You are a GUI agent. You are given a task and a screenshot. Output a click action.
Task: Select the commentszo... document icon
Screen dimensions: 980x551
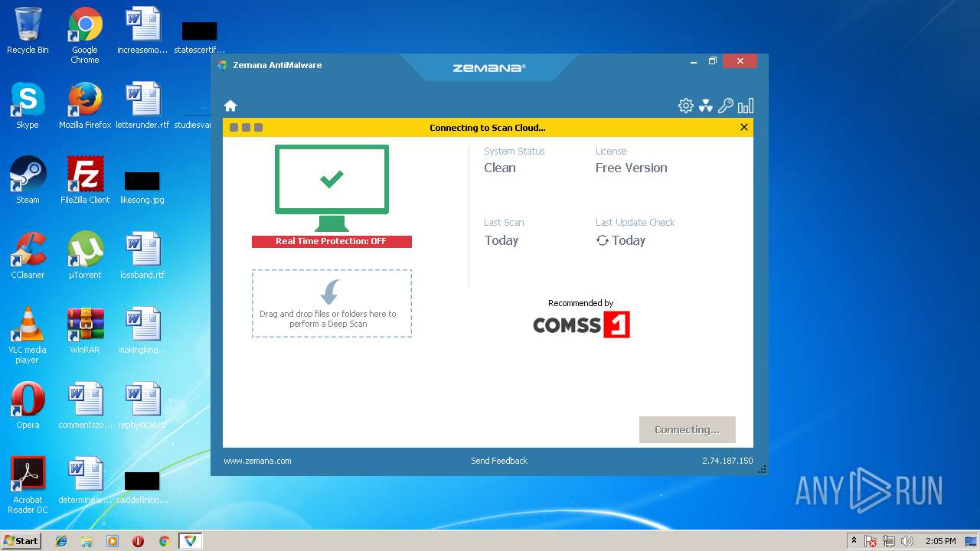point(85,406)
